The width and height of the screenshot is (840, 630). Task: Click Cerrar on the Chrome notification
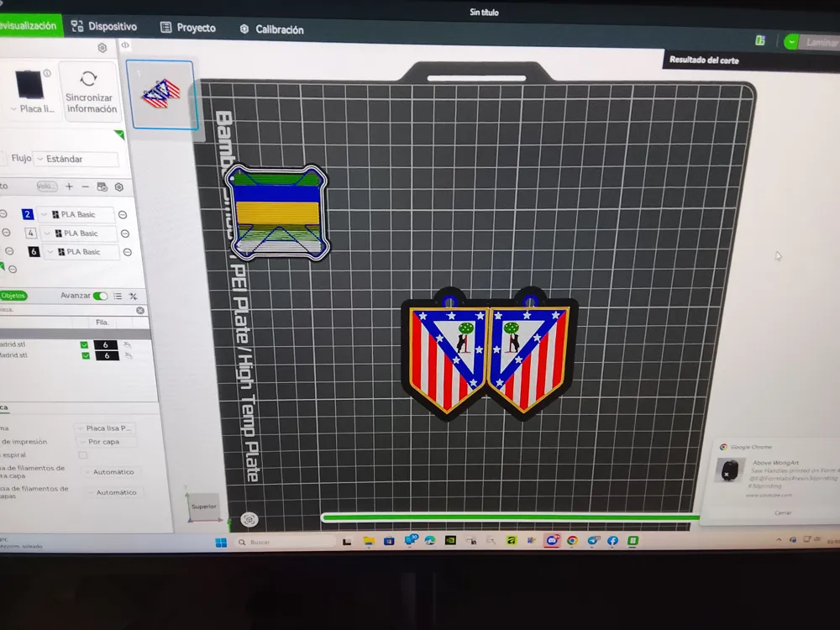point(783,512)
